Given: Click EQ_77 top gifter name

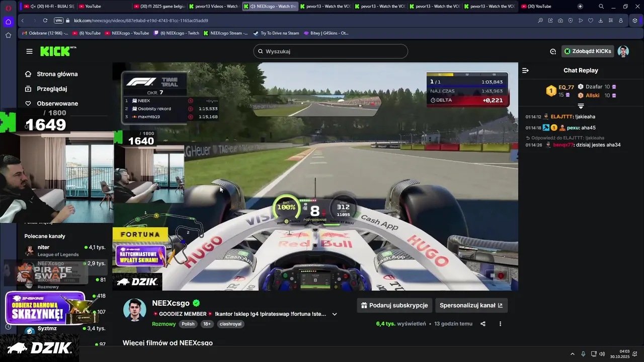Looking at the screenshot, I should pyautogui.click(x=566, y=87).
